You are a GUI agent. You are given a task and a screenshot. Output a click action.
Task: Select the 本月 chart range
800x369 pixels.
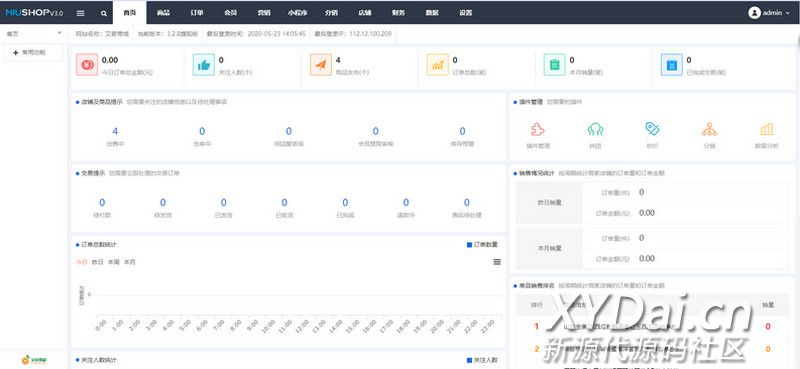click(x=130, y=262)
